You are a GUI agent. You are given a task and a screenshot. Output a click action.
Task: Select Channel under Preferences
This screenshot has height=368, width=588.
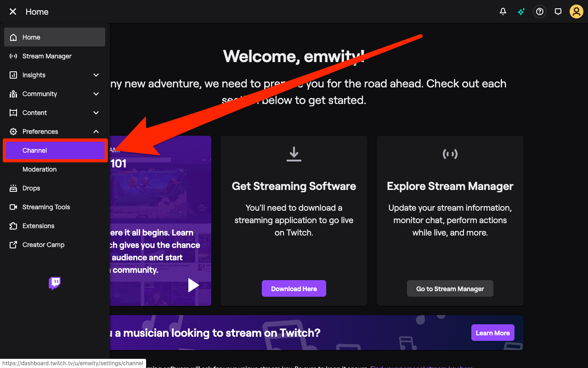(55, 150)
